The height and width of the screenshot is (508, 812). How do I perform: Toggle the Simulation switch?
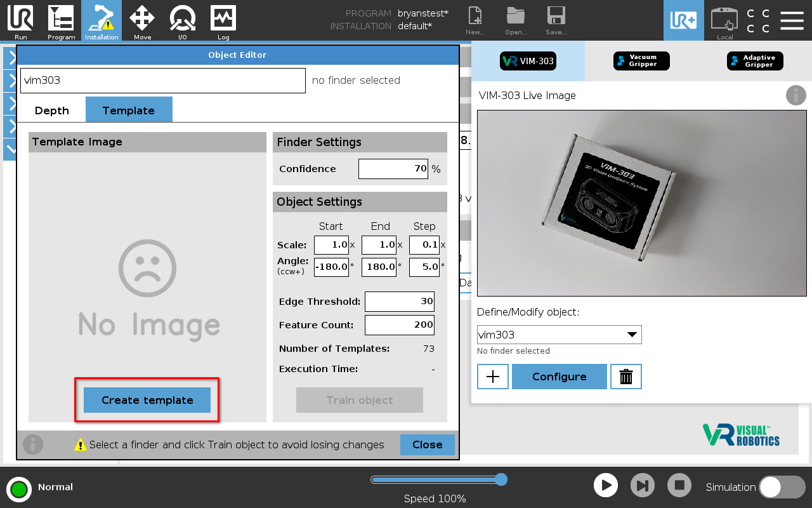pos(782,487)
